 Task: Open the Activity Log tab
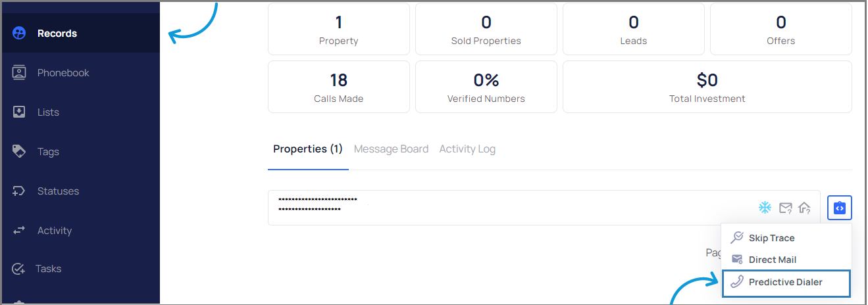[x=467, y=149]
